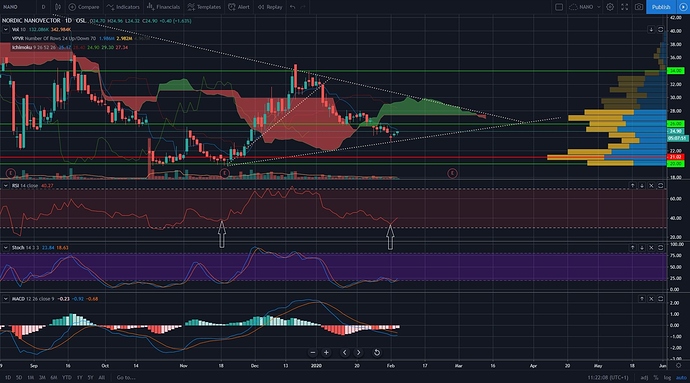
Task: Close the Stoch pane
Action: tap(651, 248)
